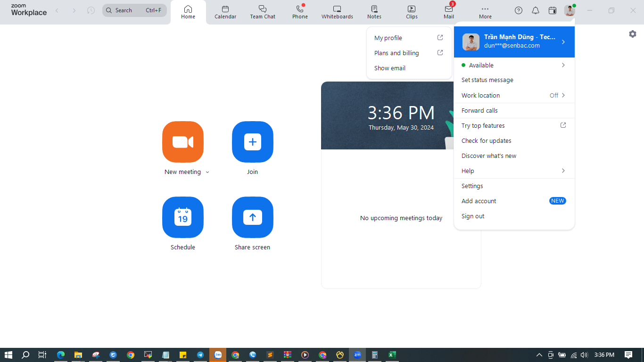Open the history clock icon near search

(91, 10)
